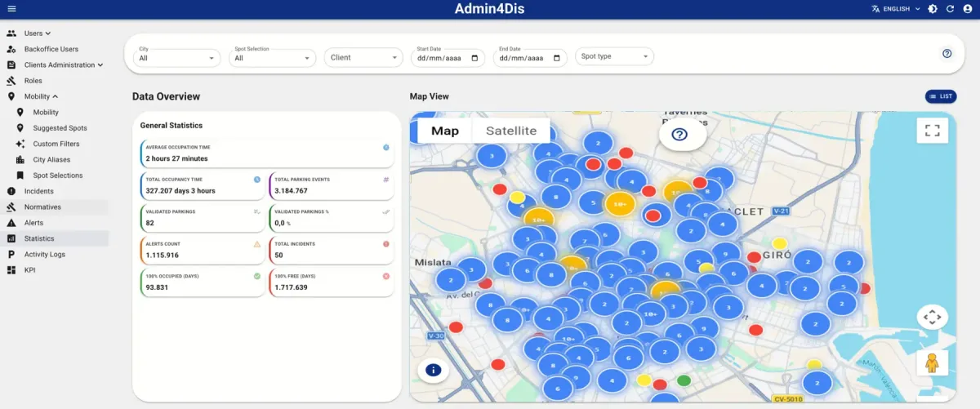Click the map pan control
980x409 pixels.
932,316
